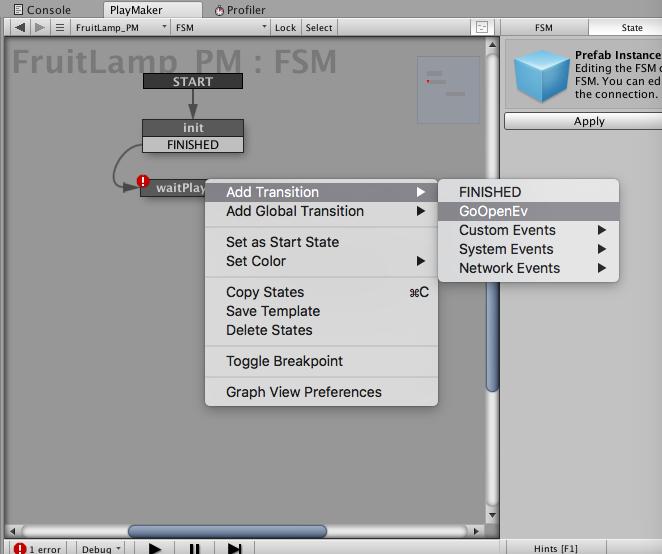Open the Debug dropdown in status bar
662x554 pixels.
coord(101,549)
